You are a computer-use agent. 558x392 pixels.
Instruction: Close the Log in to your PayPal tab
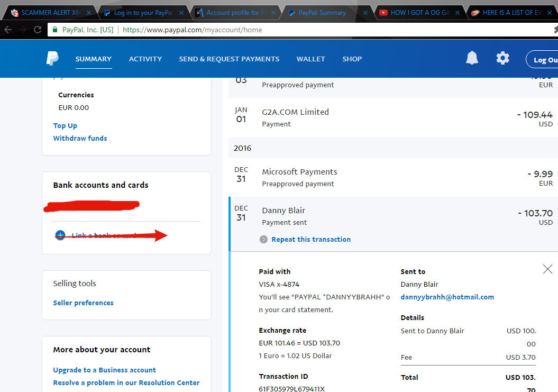tap(181, 13)
